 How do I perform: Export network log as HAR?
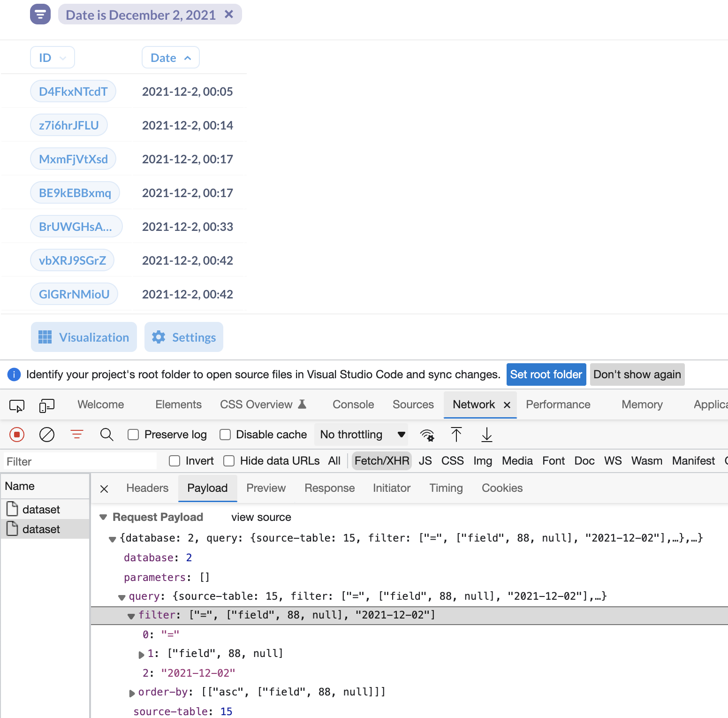(486, 435)
